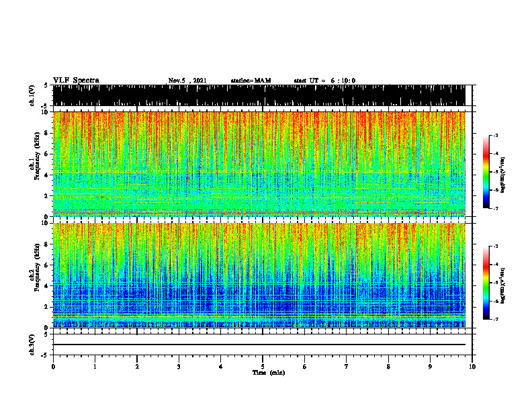Click "-3" label on ch.1 color scale
Viewport: 532px width, 411px height.
pos(496,136)
